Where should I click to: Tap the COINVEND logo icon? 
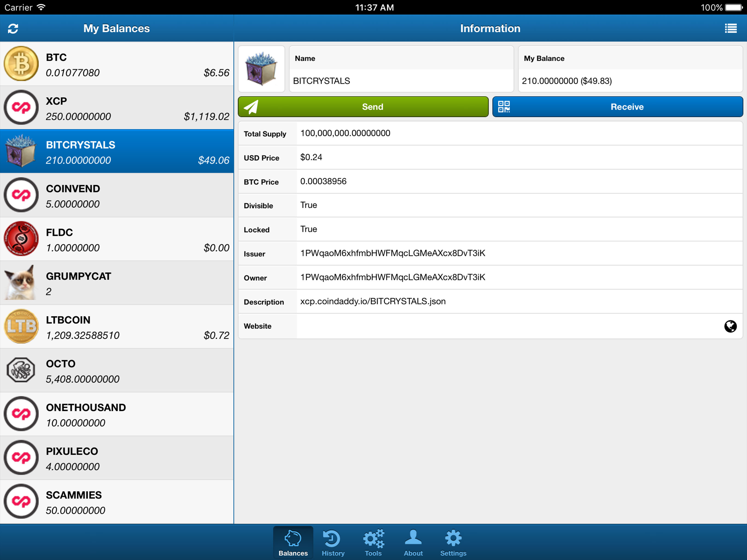[21, 195]
